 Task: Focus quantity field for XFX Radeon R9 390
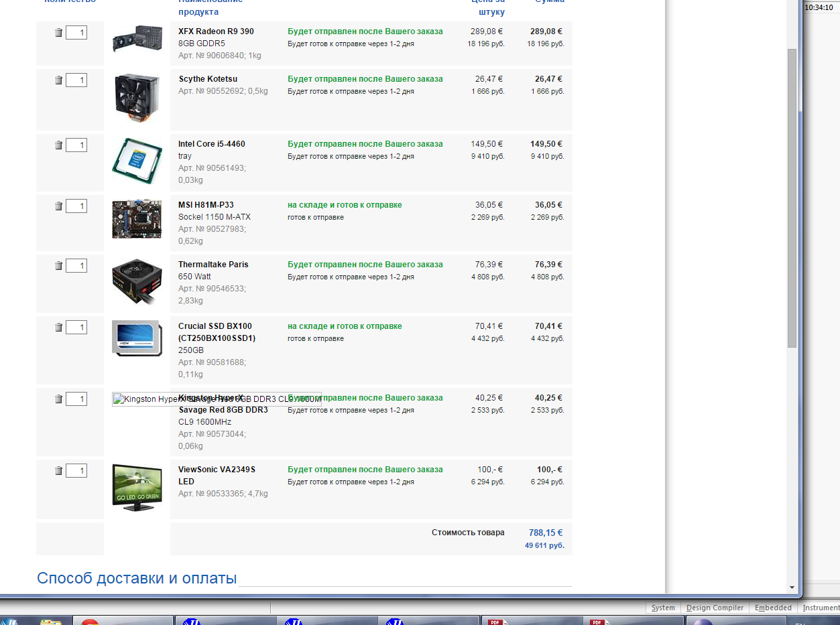point(76,33)
